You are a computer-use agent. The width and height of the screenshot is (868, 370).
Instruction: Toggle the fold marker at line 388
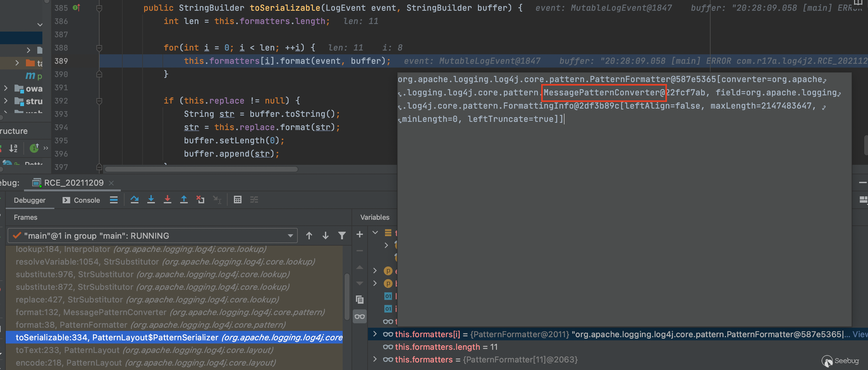(x=99, y=48)
